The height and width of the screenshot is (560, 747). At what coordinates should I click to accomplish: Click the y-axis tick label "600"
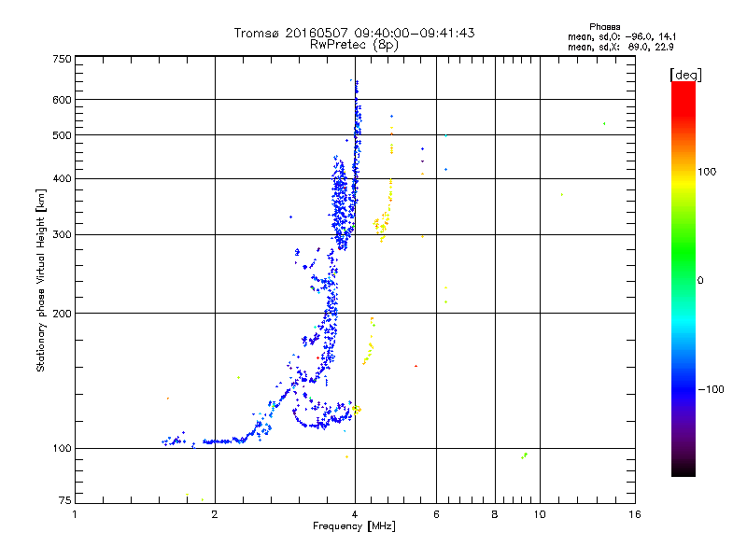(62, 100)
